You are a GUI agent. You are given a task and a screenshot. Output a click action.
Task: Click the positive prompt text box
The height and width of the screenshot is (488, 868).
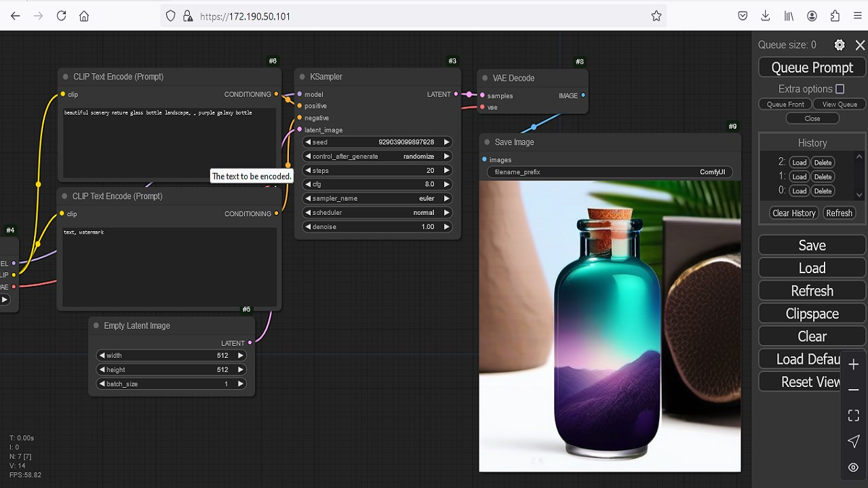(170, 142)
